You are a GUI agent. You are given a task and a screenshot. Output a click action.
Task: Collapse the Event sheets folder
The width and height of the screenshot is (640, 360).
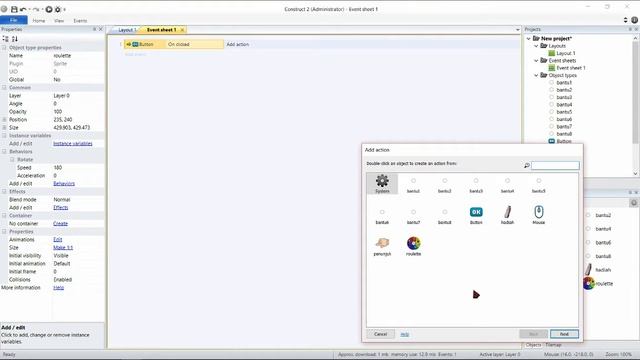pos(536,60)
